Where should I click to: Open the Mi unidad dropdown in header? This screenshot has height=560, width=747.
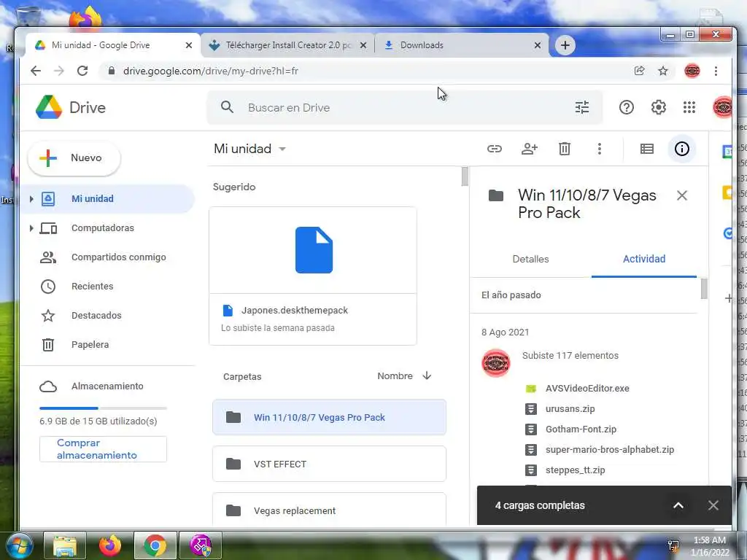250,149
